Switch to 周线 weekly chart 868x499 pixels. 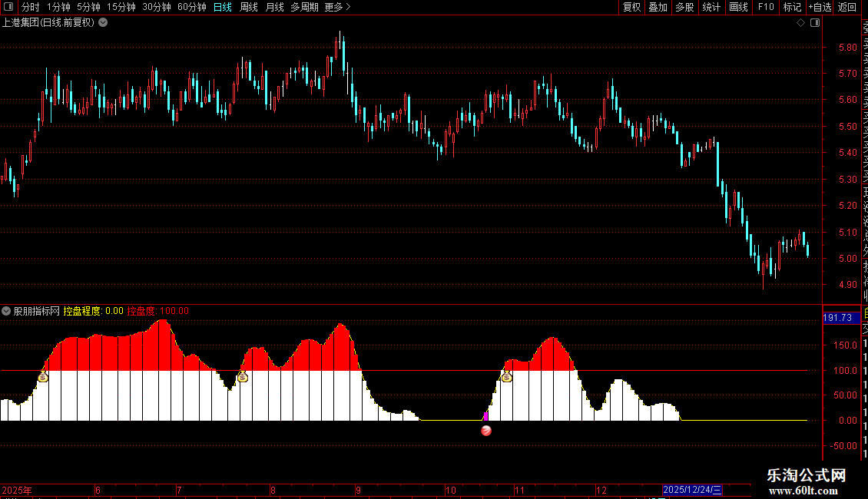(249, 7)
